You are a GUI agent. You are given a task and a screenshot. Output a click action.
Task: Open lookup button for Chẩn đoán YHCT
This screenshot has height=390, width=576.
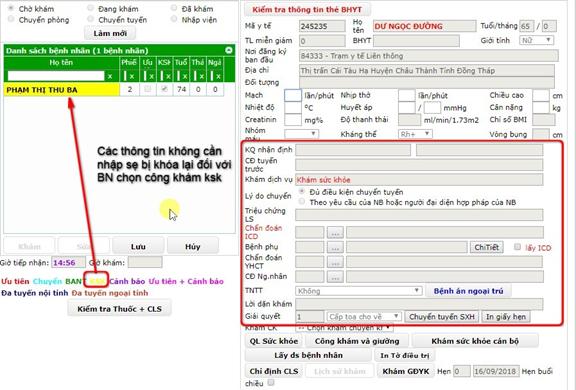335,262
